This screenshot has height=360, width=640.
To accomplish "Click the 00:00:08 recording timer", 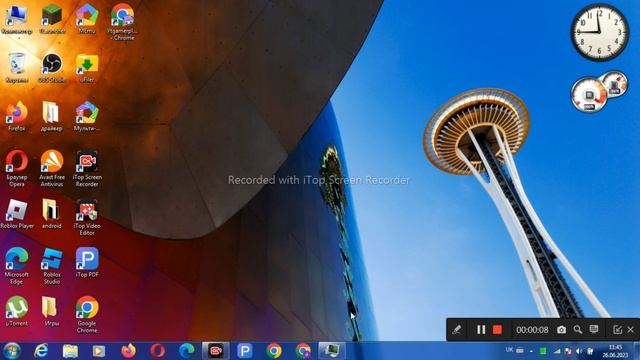I will click(532, 329).
